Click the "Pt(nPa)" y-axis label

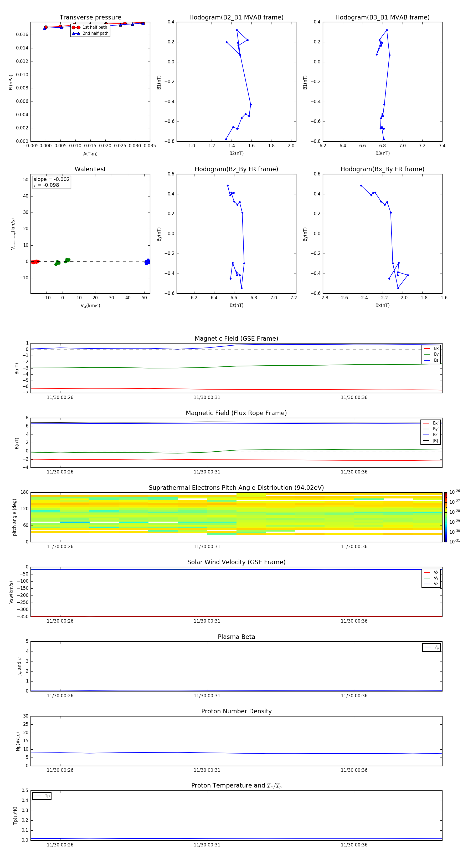tap(11, 82)
